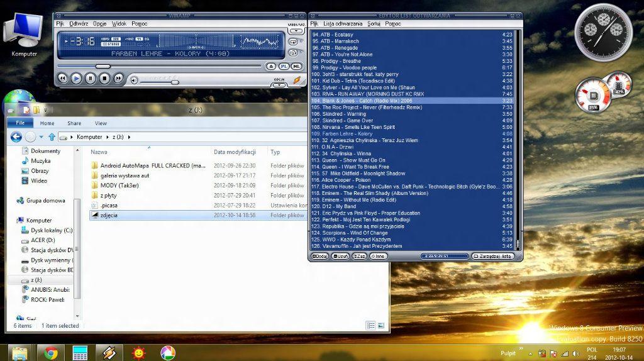The image size is (644, 361).
Task: Select MODY (Tak3er) folder
Action: click(197, 186)
